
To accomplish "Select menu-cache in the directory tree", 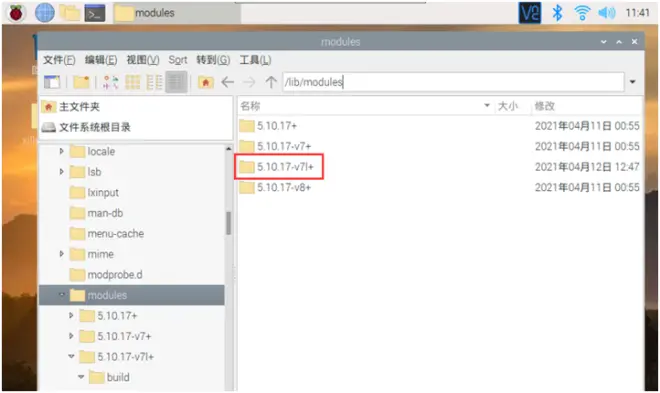I will point(106,234).
